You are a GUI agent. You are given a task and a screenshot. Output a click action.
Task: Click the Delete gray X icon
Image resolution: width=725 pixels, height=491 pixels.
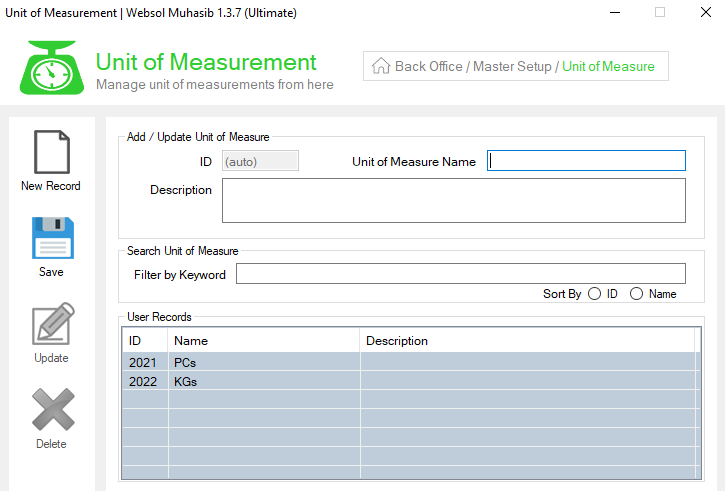tap(53, 409)
